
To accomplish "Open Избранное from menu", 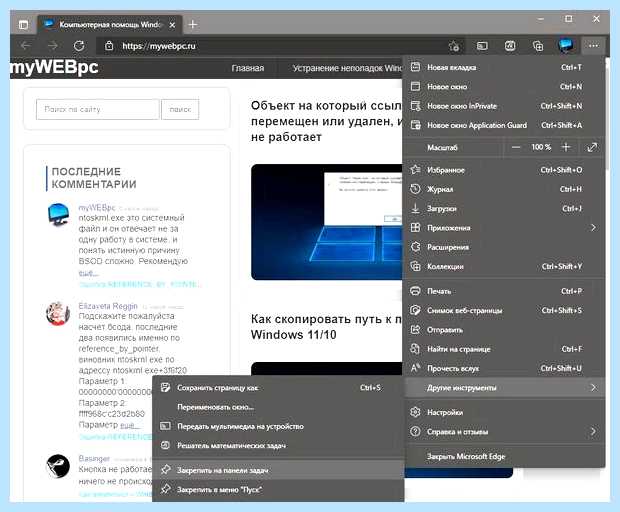I will pyautogui.click(x=503, y=170).
